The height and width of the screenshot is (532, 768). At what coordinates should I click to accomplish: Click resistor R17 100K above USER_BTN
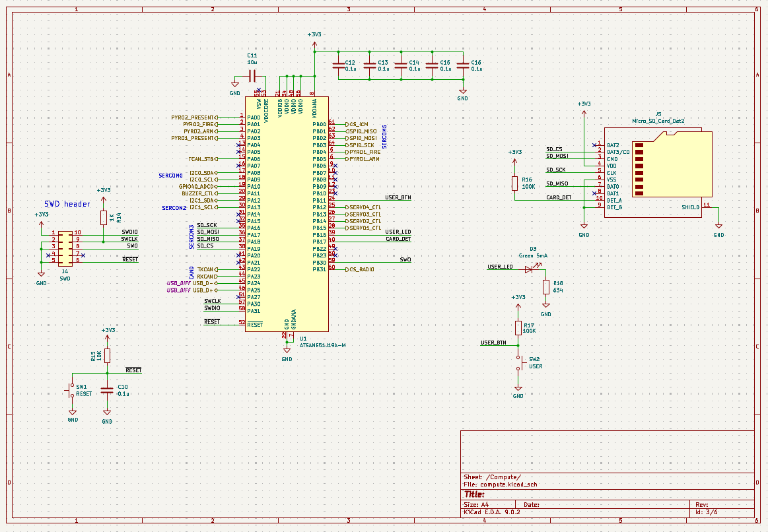pyautogui.click(x=519, y=328)
